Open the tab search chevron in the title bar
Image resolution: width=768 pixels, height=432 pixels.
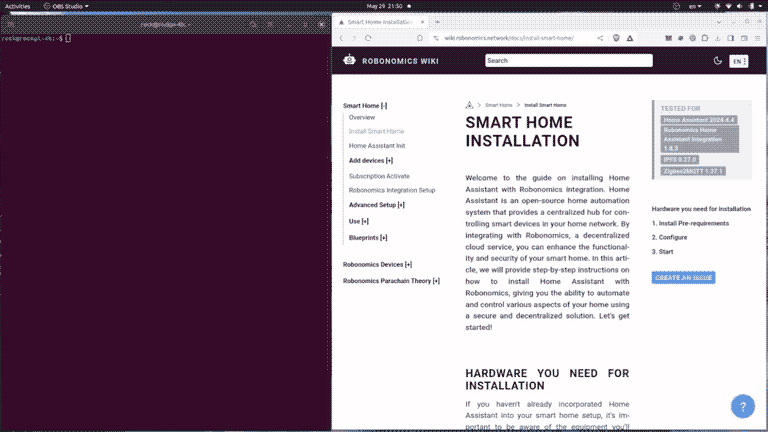pyautogui.click(x=719, y=22)
